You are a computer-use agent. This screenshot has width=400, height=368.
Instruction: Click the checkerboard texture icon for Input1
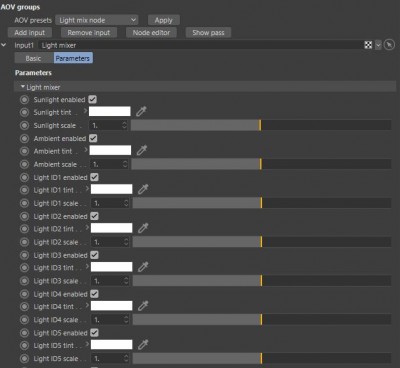coord(368,45)
